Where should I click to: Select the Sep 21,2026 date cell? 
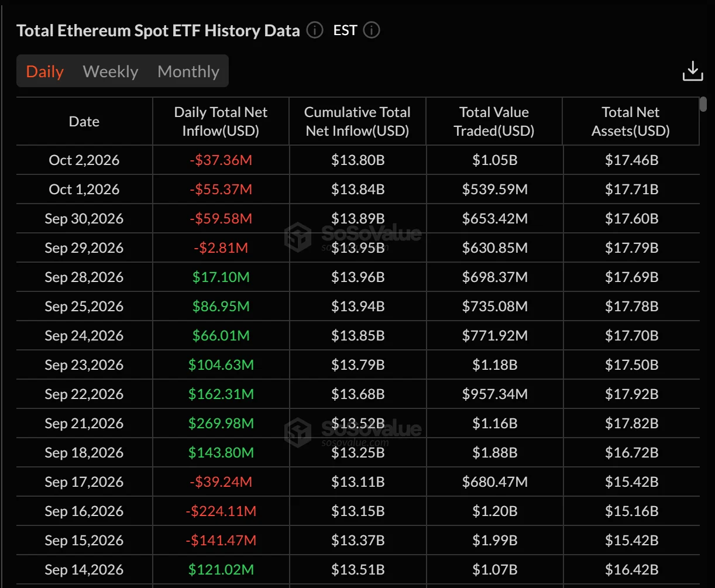pos(84,423)
